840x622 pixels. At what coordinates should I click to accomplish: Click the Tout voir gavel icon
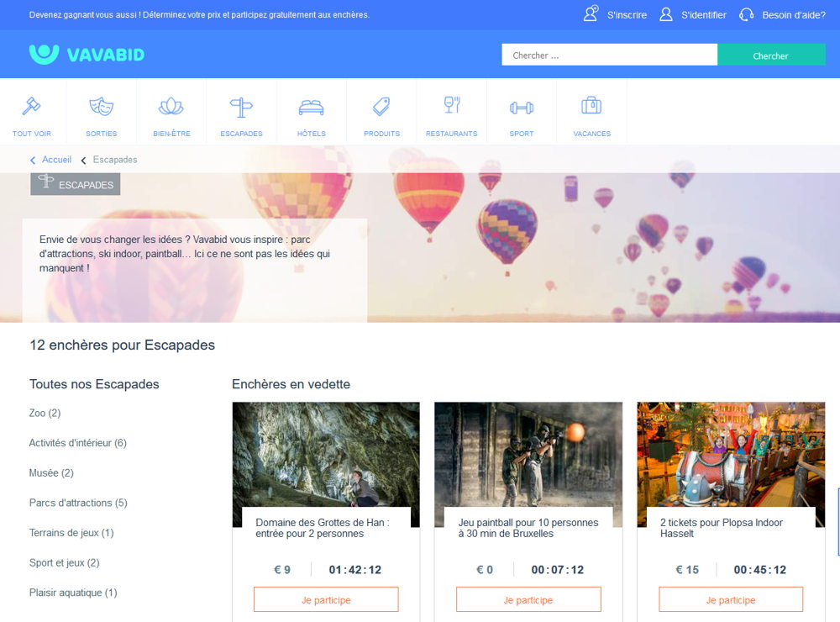32,106
